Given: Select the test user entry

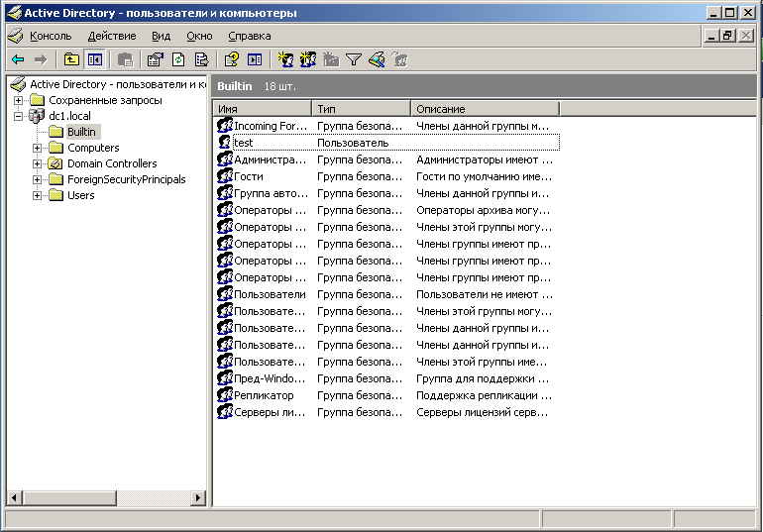Looking at the screenshot, I should [x=244, y=143].
